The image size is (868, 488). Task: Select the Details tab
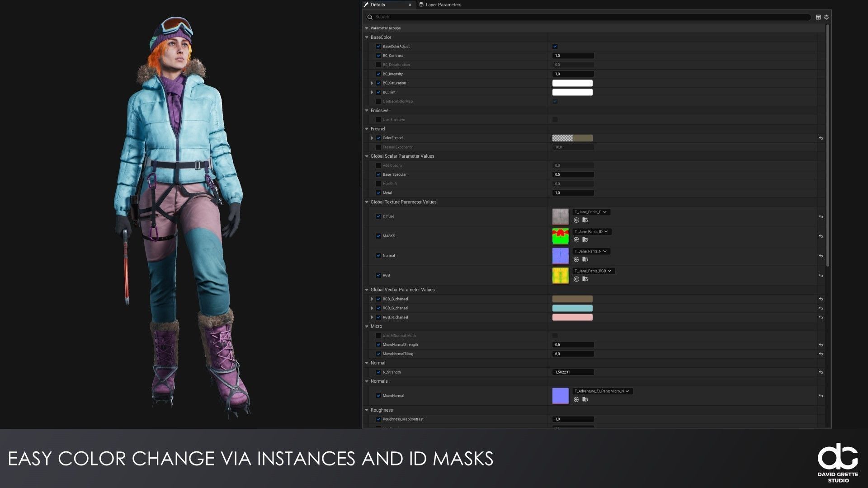pos(378,5)
